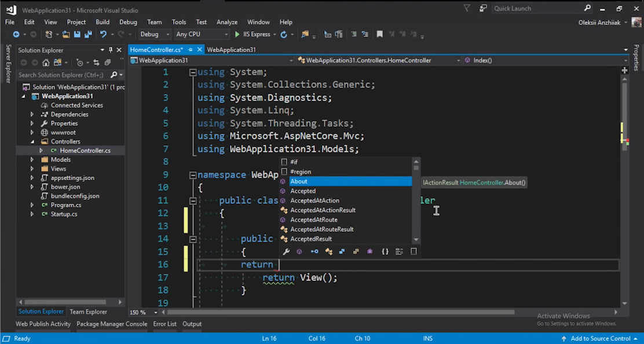Click the feedback icon beside Quick Launch
Screen dimensions: 644x344
(483, 9)
